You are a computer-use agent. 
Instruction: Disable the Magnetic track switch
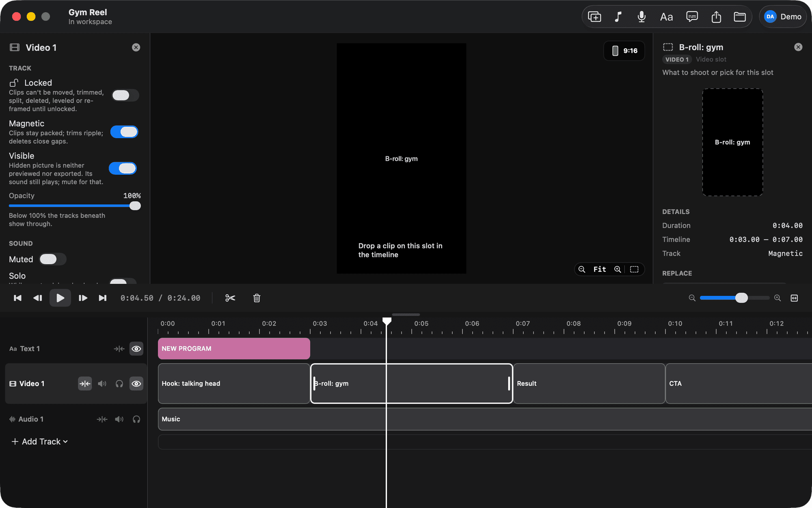[x=124, y=132]
